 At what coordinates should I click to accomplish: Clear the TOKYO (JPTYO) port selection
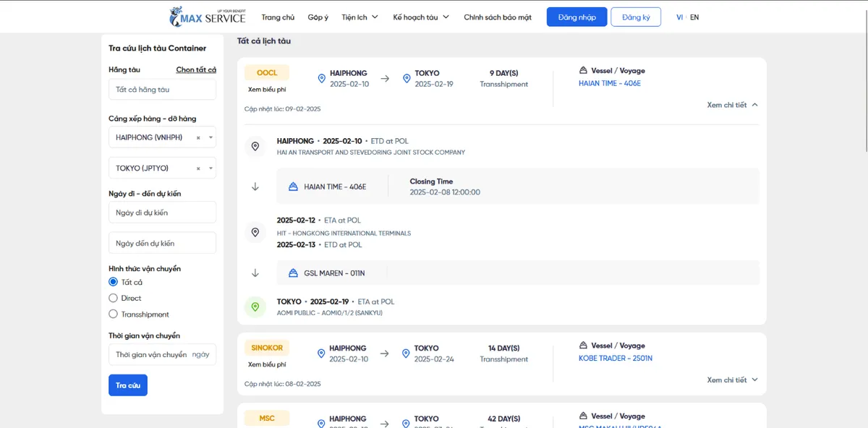198,168
